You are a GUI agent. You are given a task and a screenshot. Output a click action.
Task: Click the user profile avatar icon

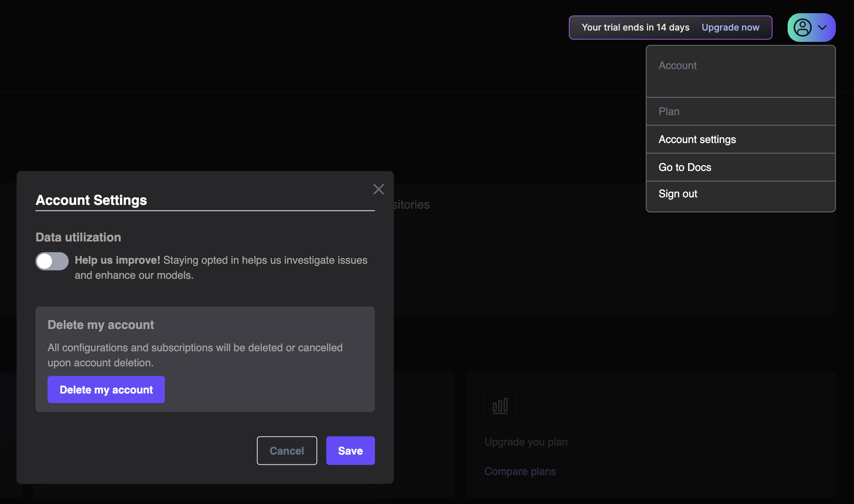point(802,28)
